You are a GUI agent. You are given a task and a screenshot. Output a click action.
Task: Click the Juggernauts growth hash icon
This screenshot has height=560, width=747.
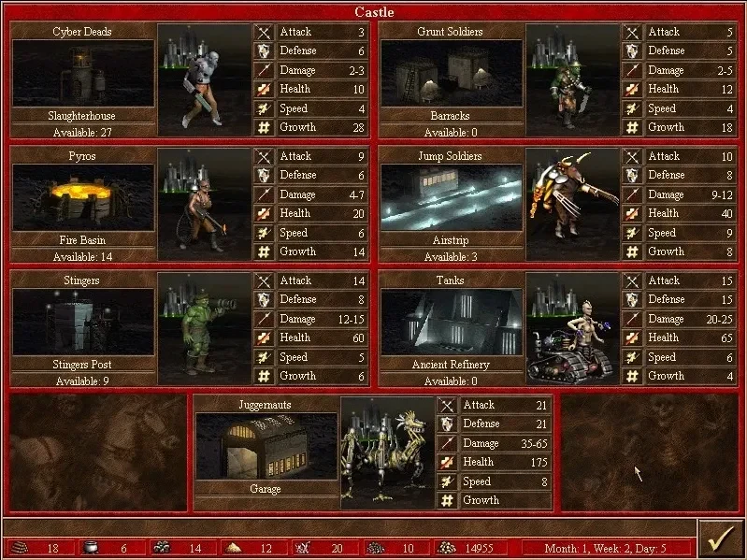(447, 500)
